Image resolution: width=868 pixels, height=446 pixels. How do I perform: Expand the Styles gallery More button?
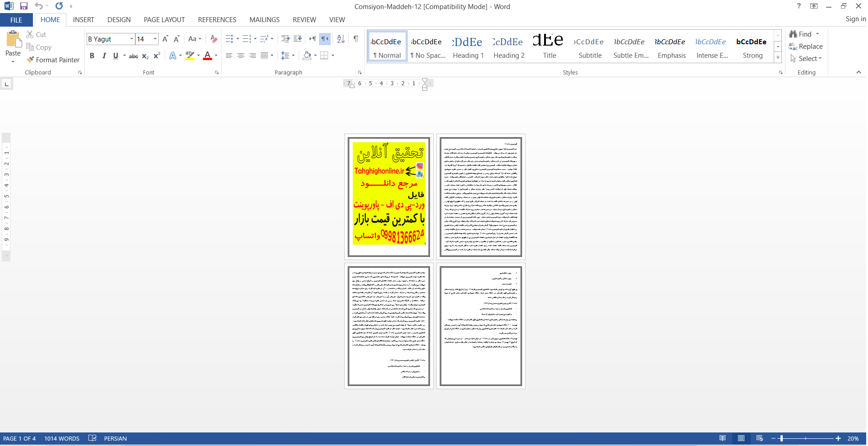[778, 57]
